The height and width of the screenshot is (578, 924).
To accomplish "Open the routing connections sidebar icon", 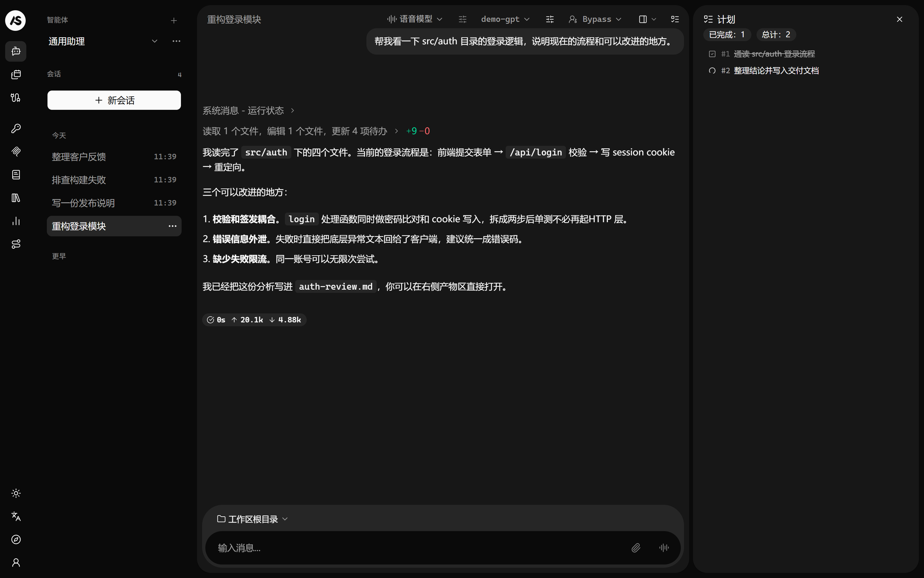I will [x=16, y=244].
